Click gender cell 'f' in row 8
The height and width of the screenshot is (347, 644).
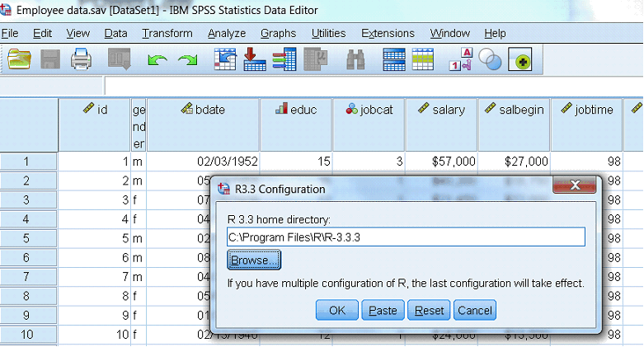(x=139, y=296)
